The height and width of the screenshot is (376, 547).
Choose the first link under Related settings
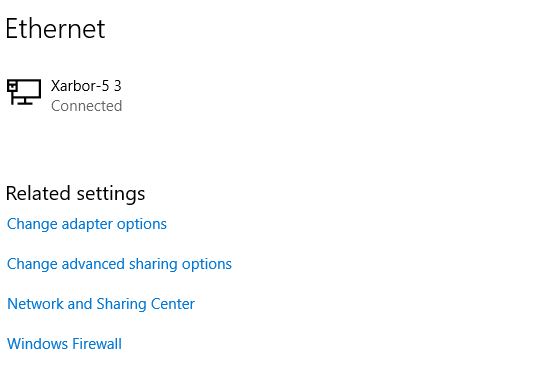point(87,224)
